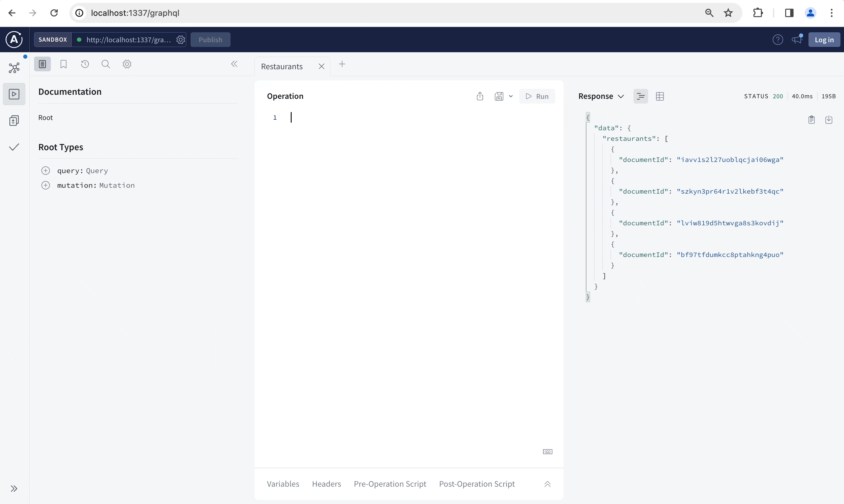Viewport: 844px width, 504px height.
Task: Click the Publish button in toolbar
Action: click(210, 40)
